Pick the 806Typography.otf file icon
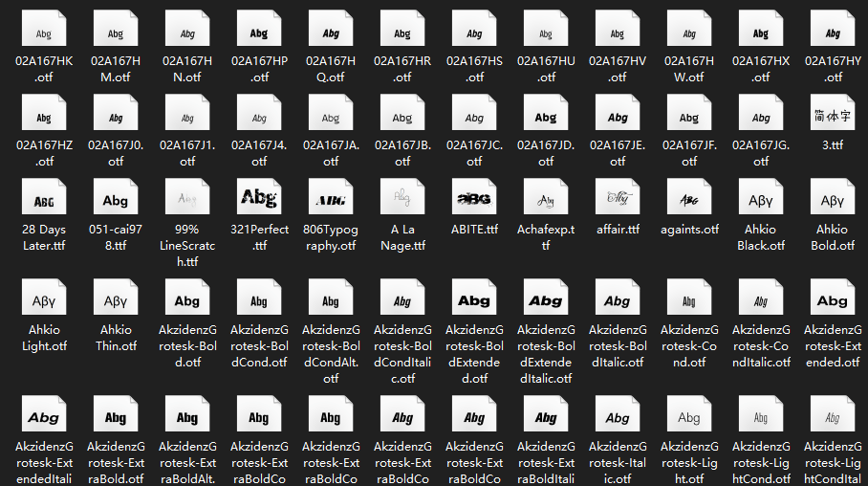This screenshot has width=868, height=486. (x=331, y=198)
